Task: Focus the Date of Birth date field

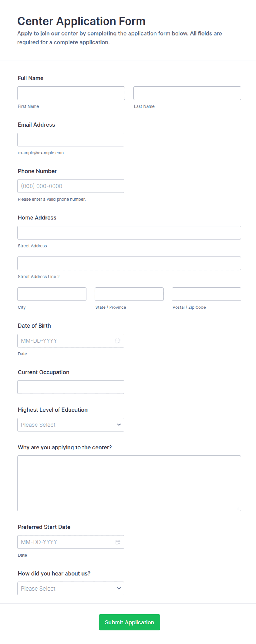Action: point(71,341)
